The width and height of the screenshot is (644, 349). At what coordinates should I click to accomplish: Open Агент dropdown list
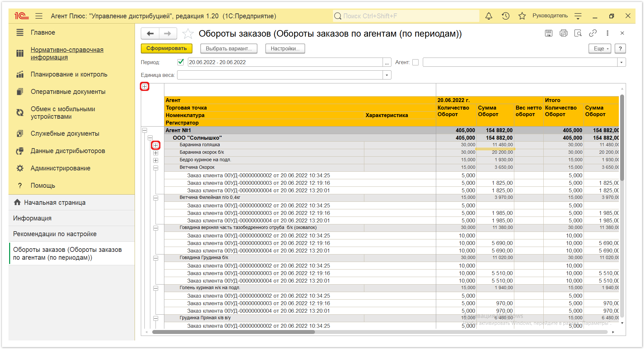click(621, 62)
